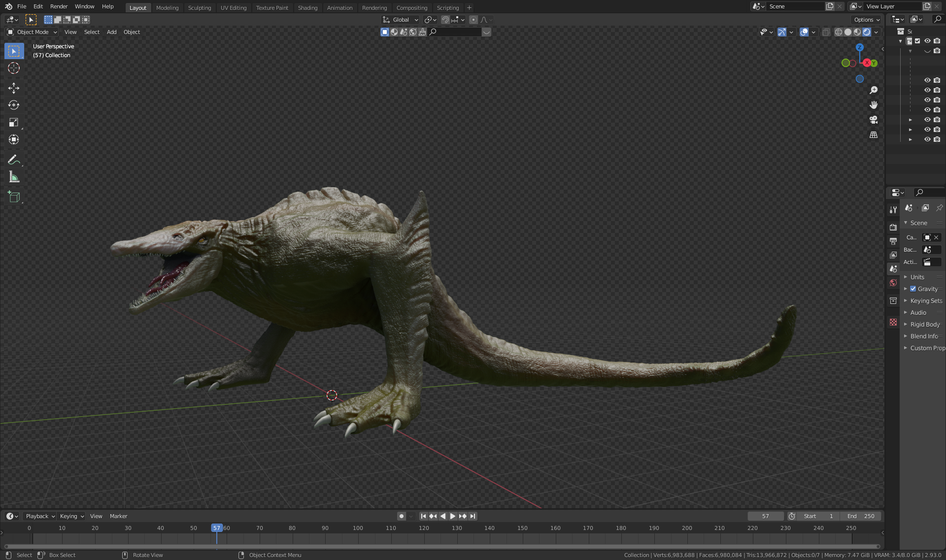Open the Sculpting workspace tab
The image size is (946, 560).
[200, 8]
